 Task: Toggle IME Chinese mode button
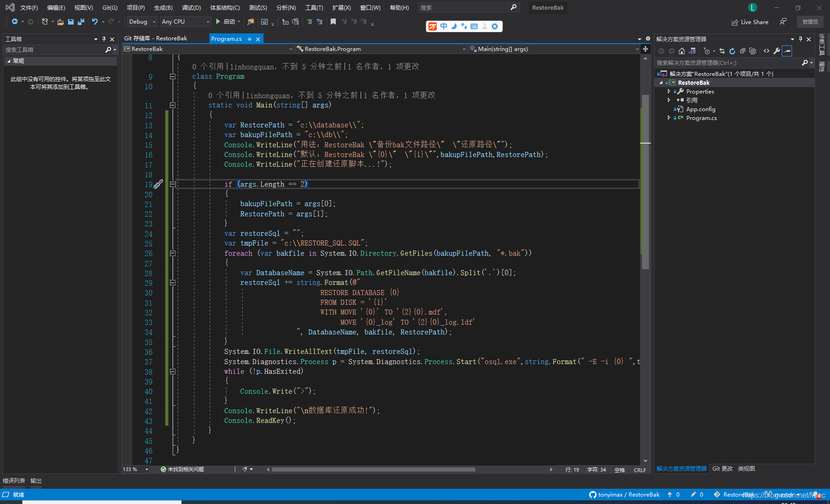click(444, 26)
